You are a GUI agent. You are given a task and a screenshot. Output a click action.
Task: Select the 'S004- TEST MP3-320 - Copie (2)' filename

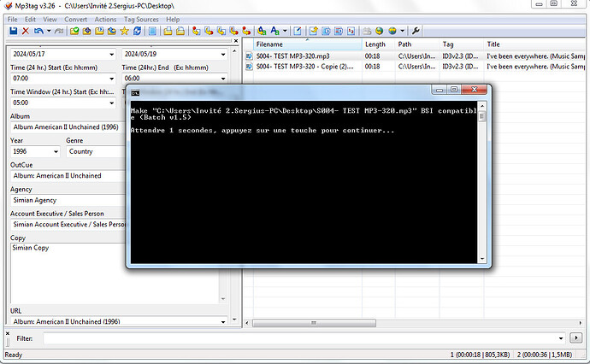[x=304, y=67]
